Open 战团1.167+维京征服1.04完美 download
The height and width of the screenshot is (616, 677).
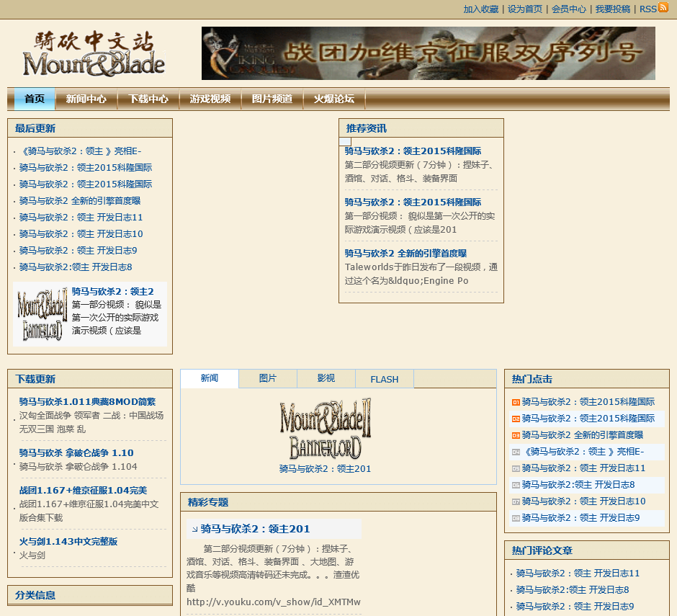84,491
